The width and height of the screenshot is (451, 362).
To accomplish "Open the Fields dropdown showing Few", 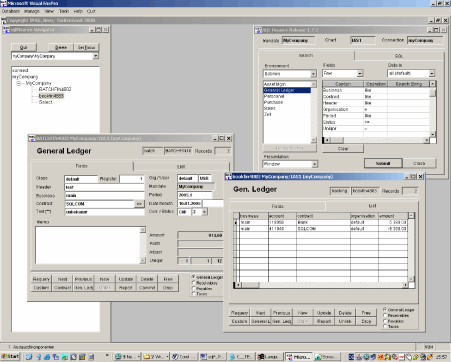I will coord(360,73).
